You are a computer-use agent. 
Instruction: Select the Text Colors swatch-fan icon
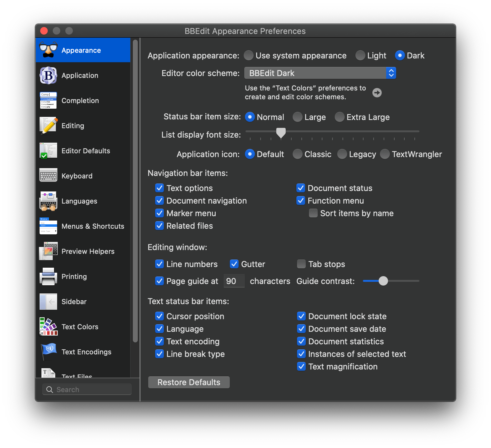pos(48,327)
